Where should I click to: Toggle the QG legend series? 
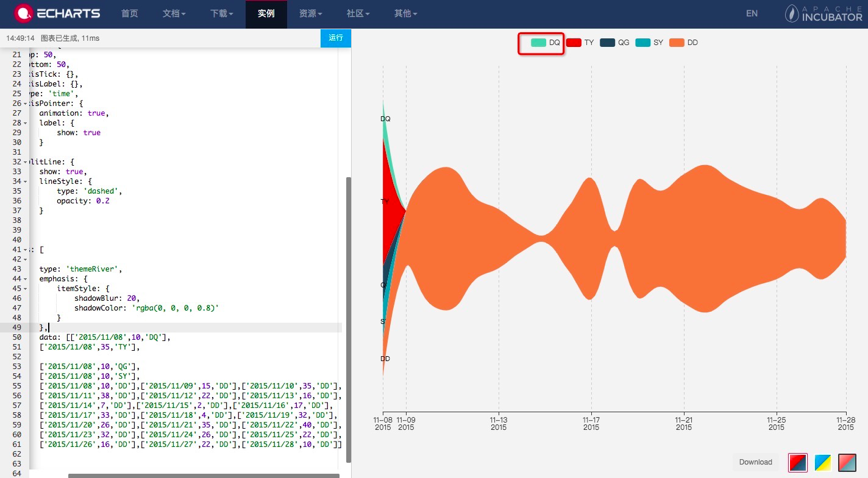tap(614, 43)
